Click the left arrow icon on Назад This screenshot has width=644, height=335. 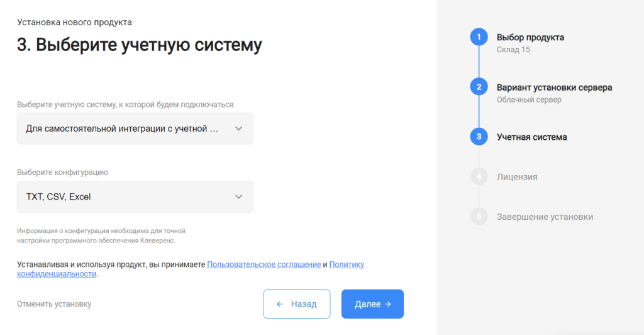[280, 304]
